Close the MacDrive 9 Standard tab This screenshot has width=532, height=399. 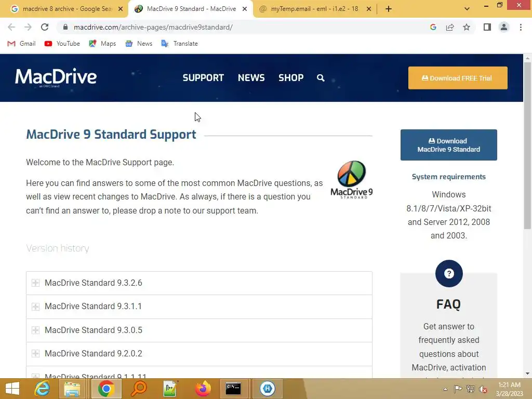(x=245, y=9)
